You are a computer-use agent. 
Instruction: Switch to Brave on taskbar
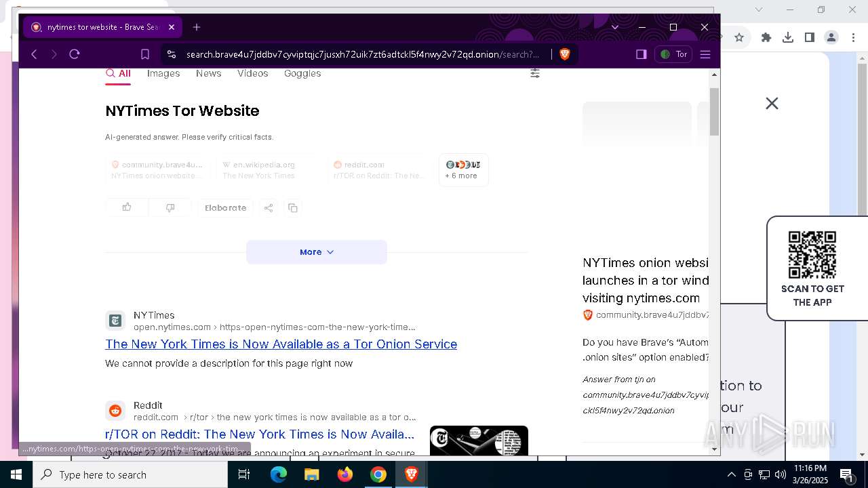(x=412, y=474)
